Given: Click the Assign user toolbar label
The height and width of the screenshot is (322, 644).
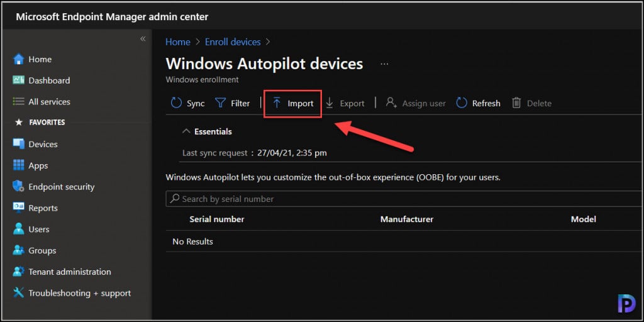Looking at the screenshot, I should pyautogui.click(x=424, y=104).
